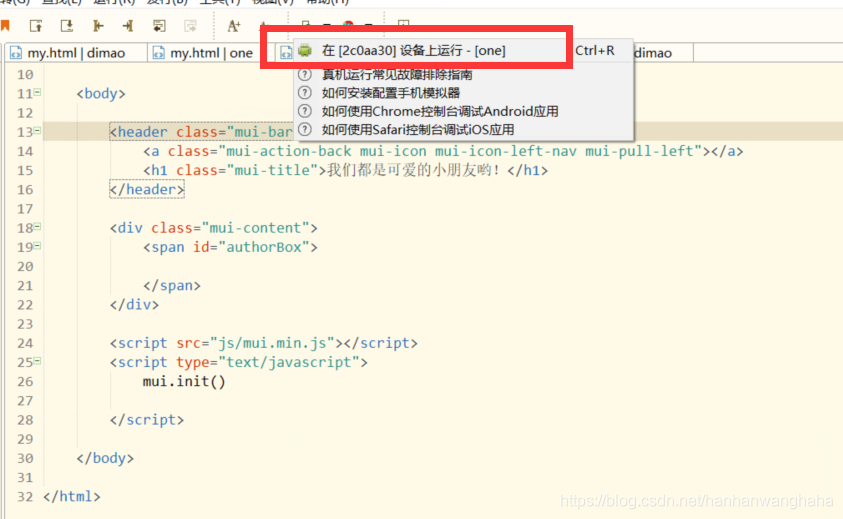843x519 pixels.
Task: Click the page-with-up-arrow toolbar icon
Action: pos(36,25)
